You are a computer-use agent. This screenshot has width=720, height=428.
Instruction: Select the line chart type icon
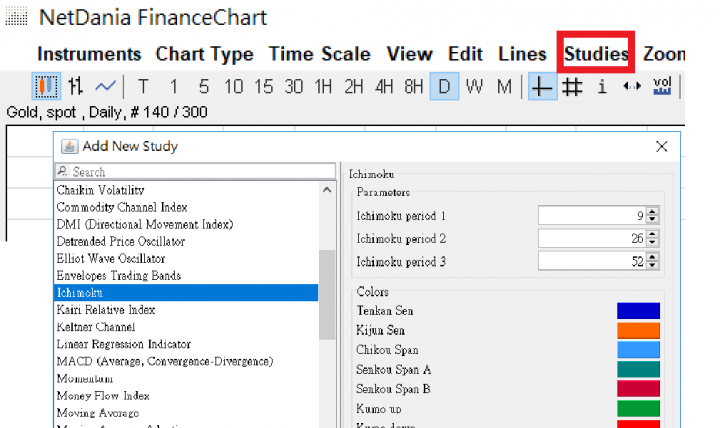tap(105, 86)
